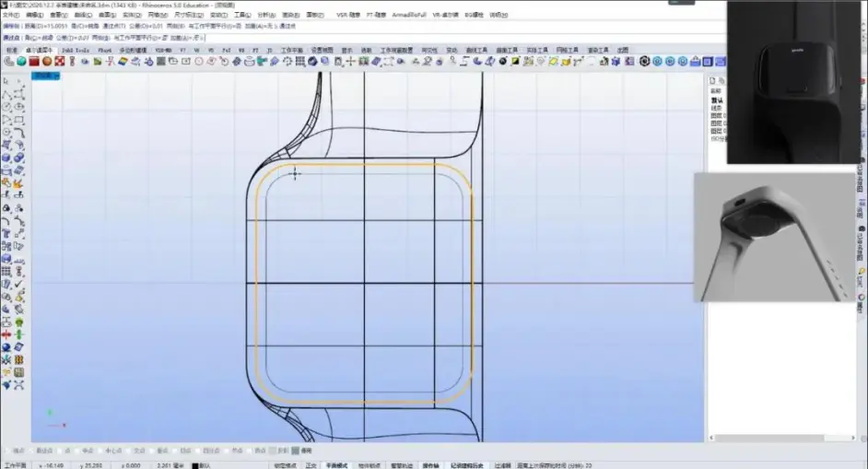This screenshot has height=469, width=868.
Task: Toggle 操作轴 gumball in the status bar
Action: 431,465
